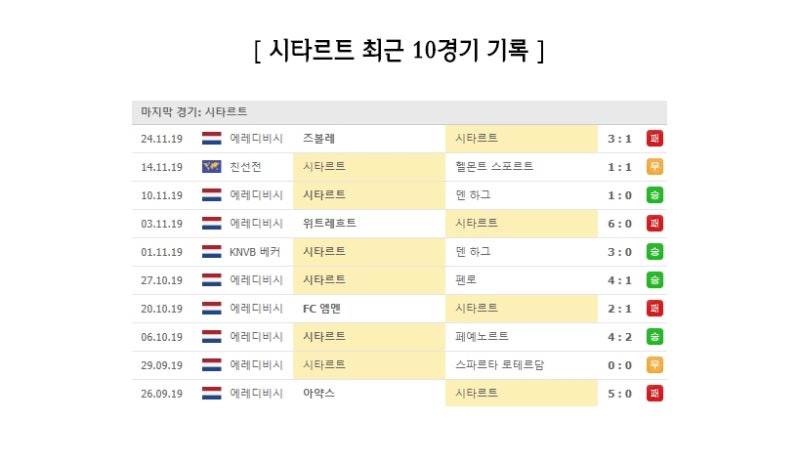Open the 스파르타 로테르담 team link
This screenshot has height=462, width=800.
500,365
